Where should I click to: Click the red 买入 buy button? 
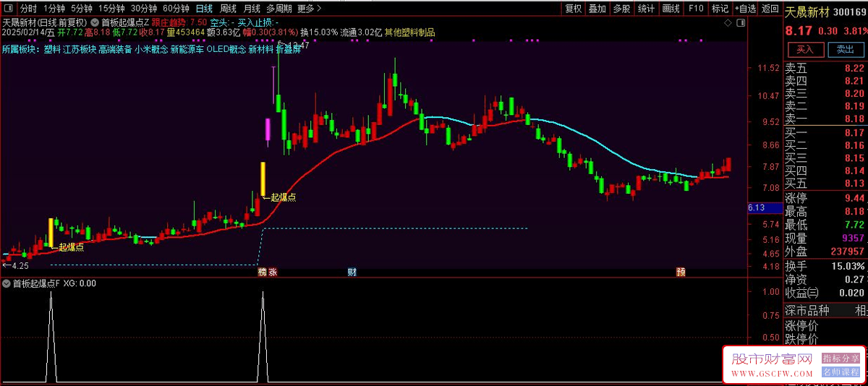(804, 50)
